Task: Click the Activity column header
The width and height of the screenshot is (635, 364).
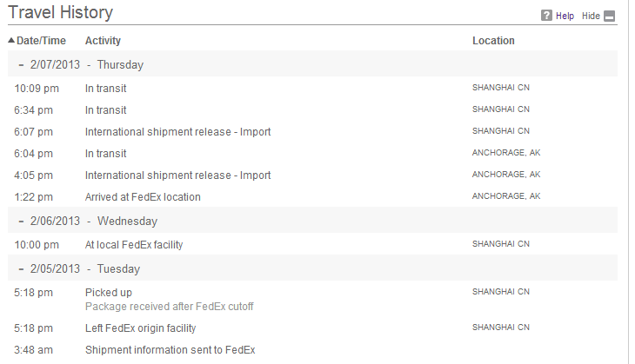Action: [103, 41]
